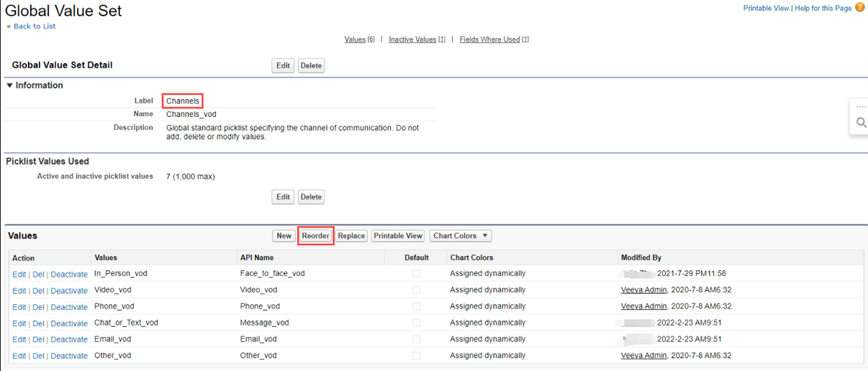Go to Fields Where Used section
Image resolution: width=868 pixels, height=371 pixels.
pos(489,39)
